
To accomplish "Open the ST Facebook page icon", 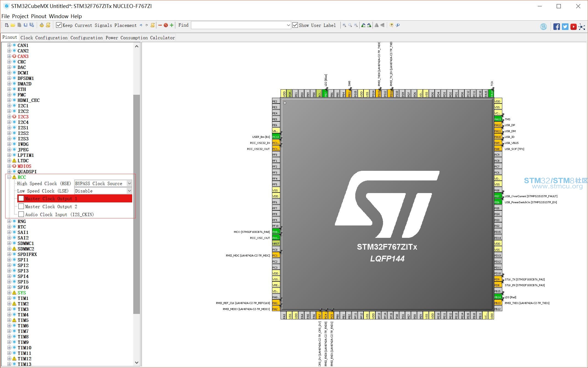I will click(x=557, y=27).
